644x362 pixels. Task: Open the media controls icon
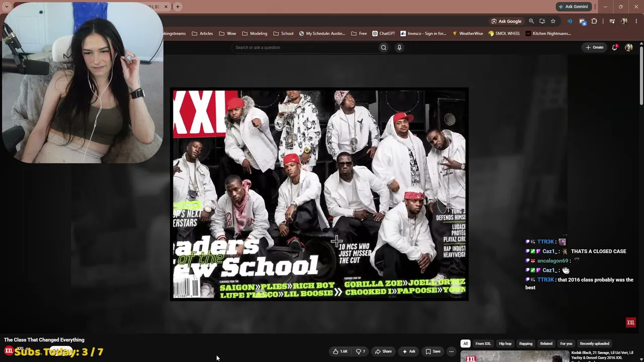tap(612, 21)
